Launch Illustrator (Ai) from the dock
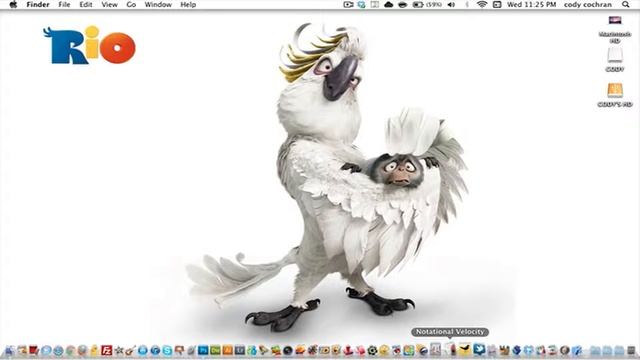 [227, 350]
